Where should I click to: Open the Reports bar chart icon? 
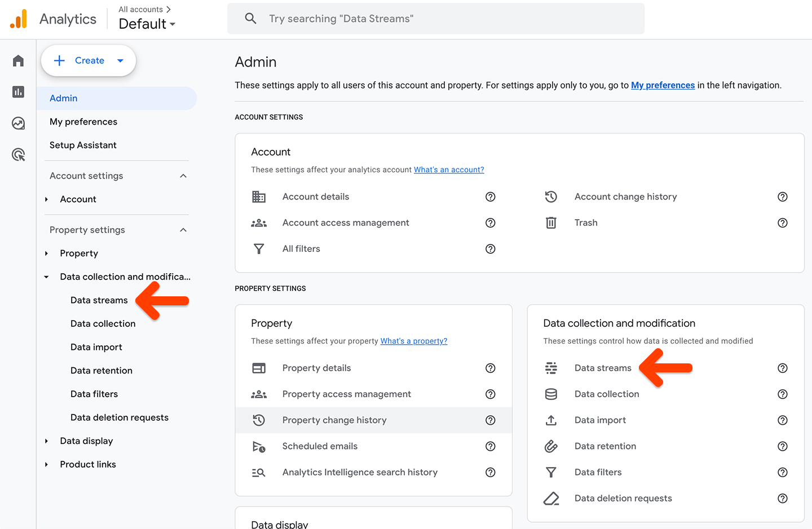coord(18,92)
